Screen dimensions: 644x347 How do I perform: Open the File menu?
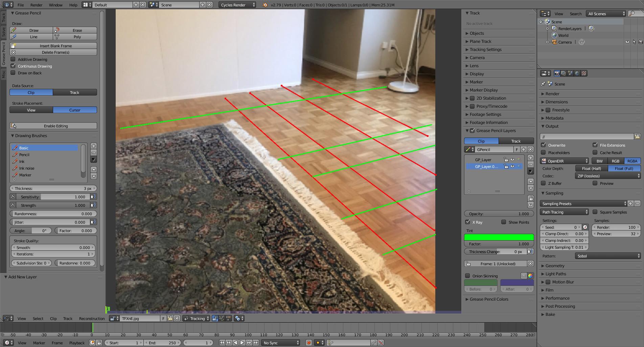[x=21, y=5]
